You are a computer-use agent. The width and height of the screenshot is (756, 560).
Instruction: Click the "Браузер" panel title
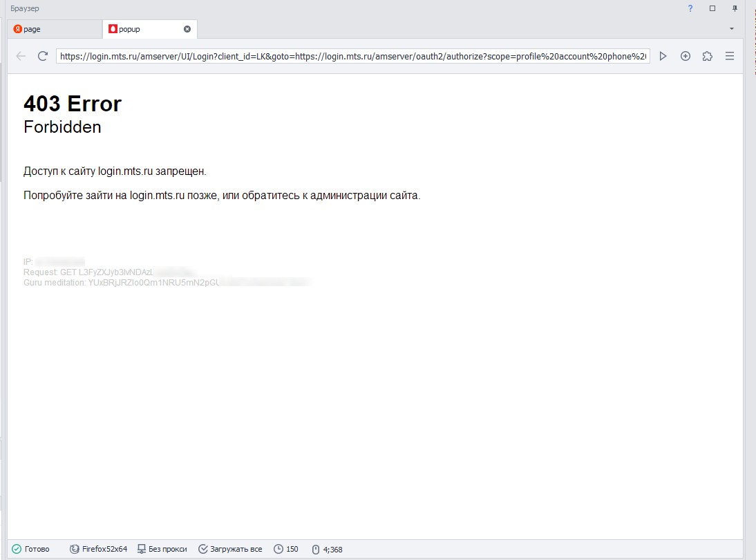tap(25, 8)
